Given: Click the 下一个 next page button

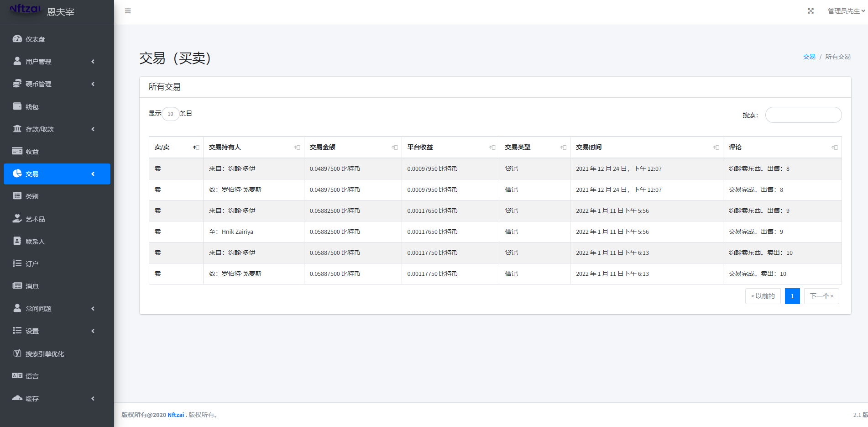Looking at the screenshot, I should tap(821, 296).
